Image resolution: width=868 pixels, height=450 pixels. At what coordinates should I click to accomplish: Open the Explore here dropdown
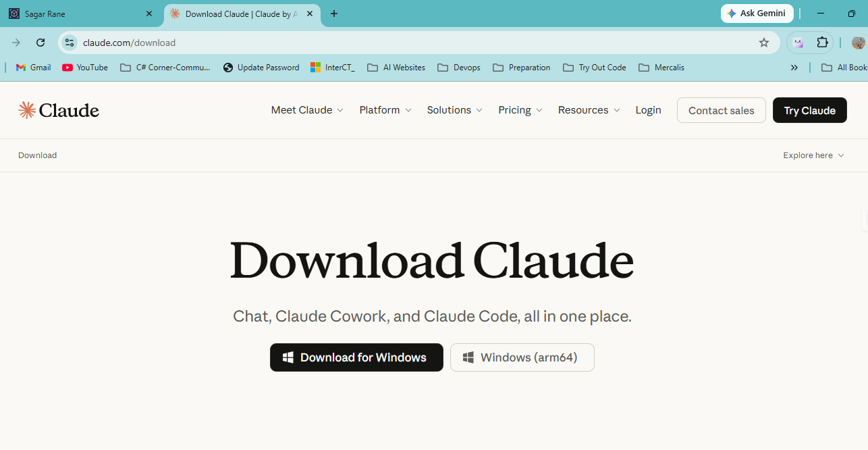point(813,155)
